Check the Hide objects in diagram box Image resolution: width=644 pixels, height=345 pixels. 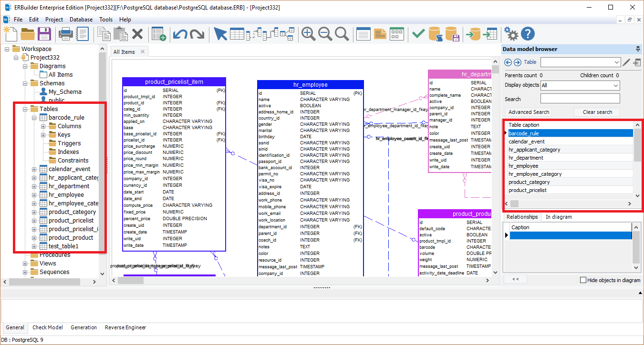pos(582,281)
